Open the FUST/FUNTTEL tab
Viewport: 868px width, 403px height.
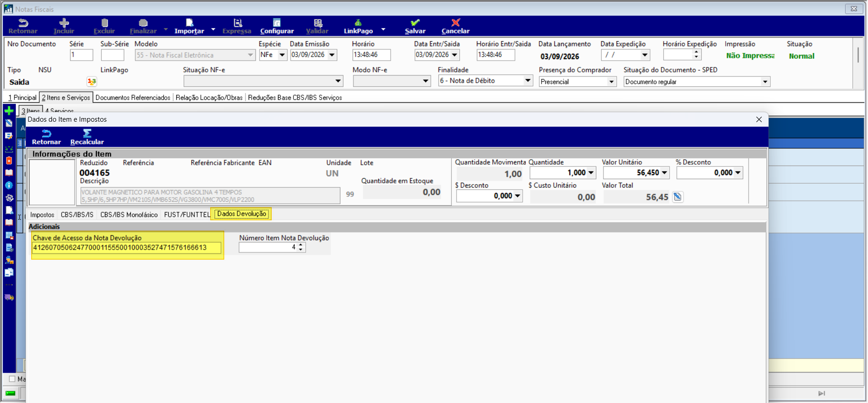click(187, 214)
